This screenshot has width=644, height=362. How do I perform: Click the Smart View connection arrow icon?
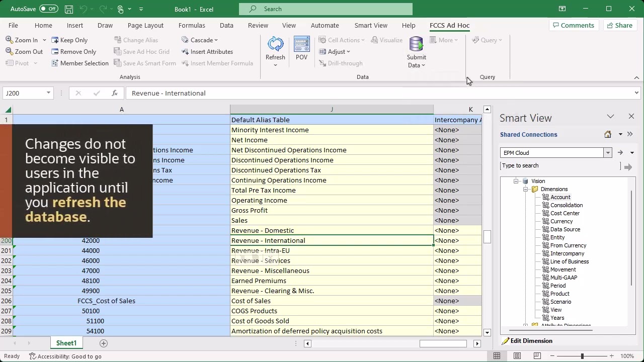pos(620,153)
